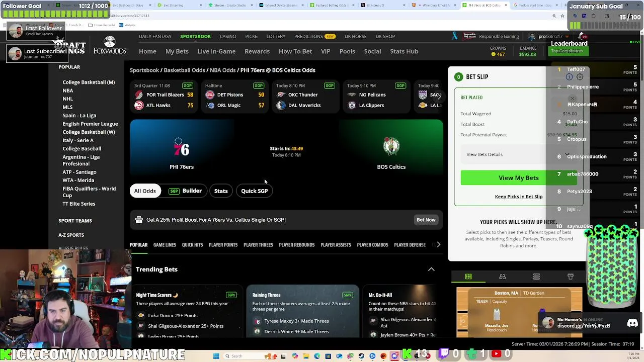Select the court view widget icon
The image size is (644, 362).
[x=468, y=277]
